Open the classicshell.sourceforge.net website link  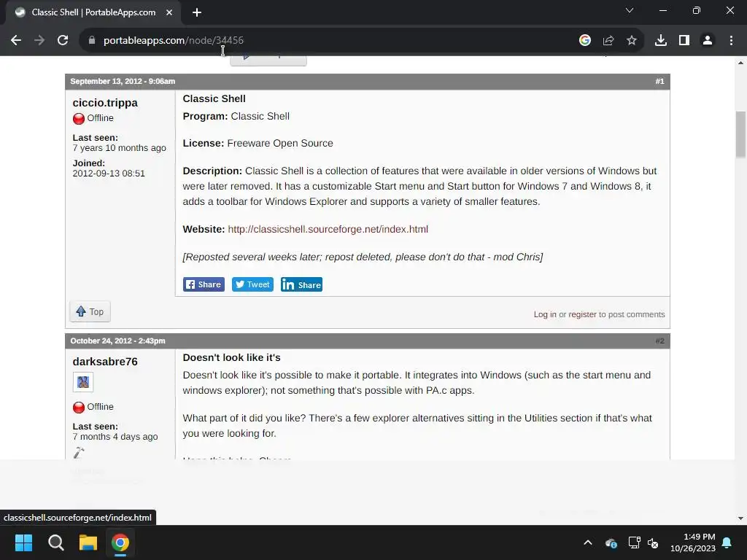tap(328, 229)
